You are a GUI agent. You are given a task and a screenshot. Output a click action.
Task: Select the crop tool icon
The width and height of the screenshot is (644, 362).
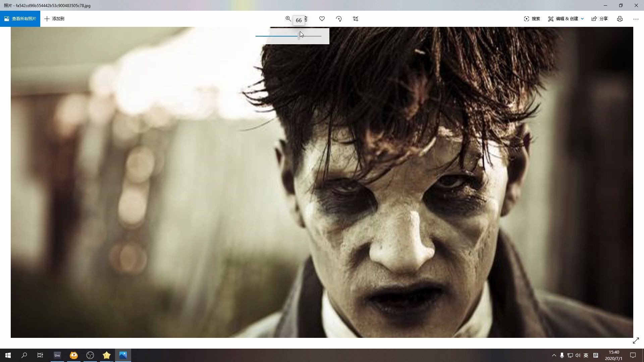[356, 19]
